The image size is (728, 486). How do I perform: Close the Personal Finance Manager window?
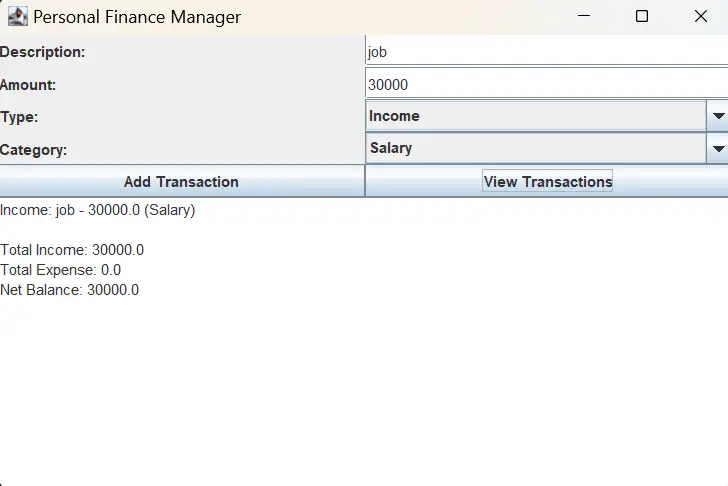click(700, 16)
